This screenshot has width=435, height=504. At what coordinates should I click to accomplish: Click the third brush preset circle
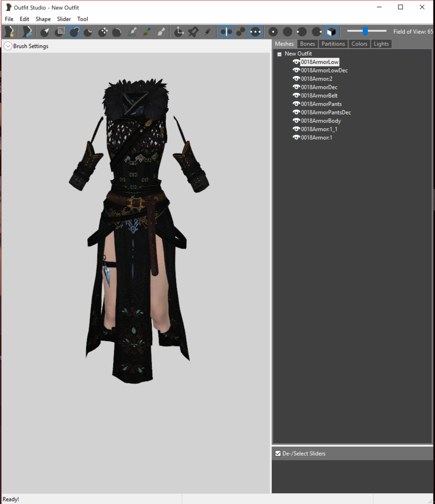coord(302,32)
